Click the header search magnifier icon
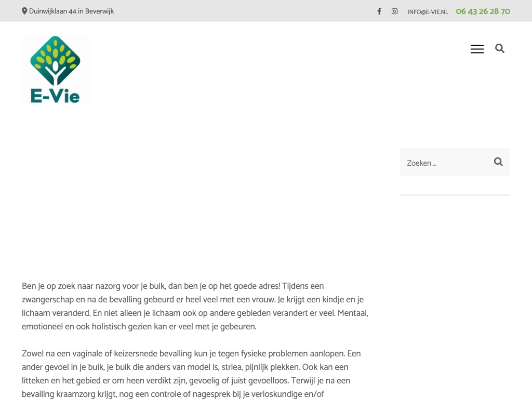532x399 pixels. point(500,48)
